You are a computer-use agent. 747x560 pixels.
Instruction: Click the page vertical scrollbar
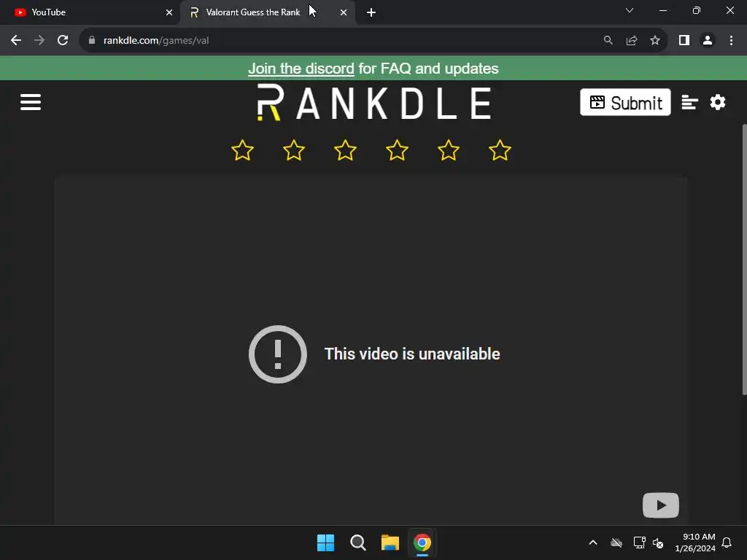(x=744, y=260)
